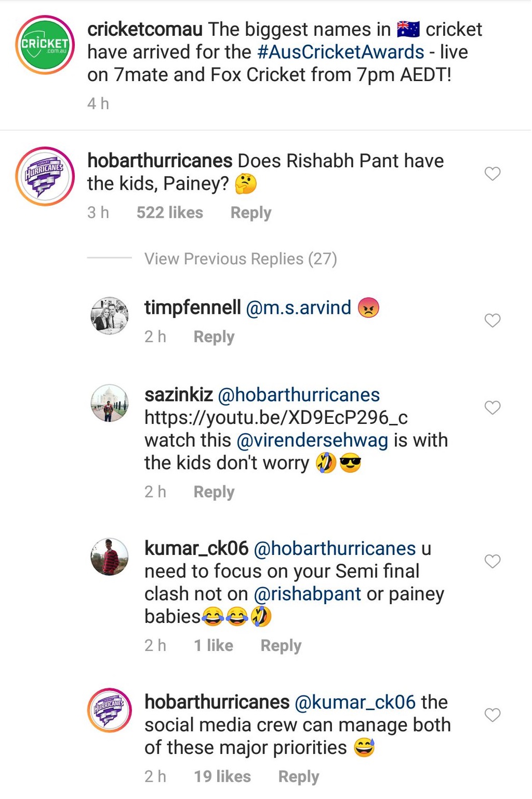
Task: Heart kumar_ck06's semi final reply
Action: click(492, 562)
